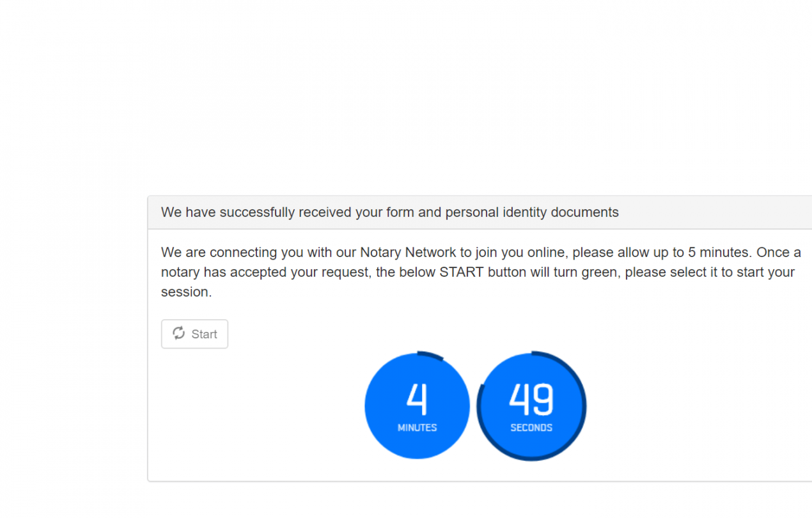Click the SECONDS label under the timer digit
Viewport: 812px width, 518px height.
531,427
